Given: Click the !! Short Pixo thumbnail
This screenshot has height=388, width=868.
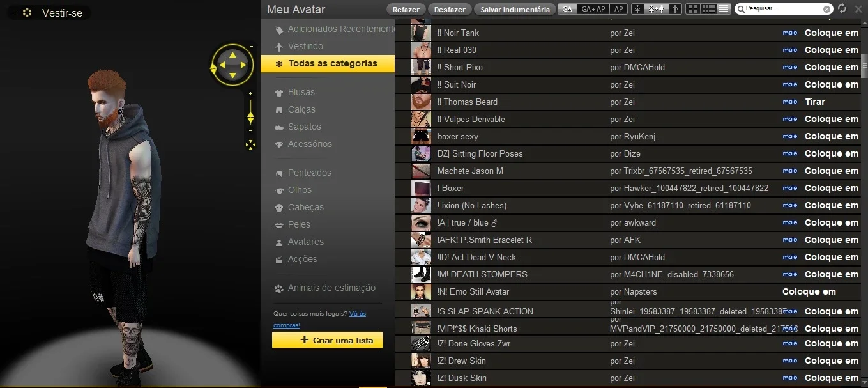Looking at the screenshot, I should [x=421, y=67].
